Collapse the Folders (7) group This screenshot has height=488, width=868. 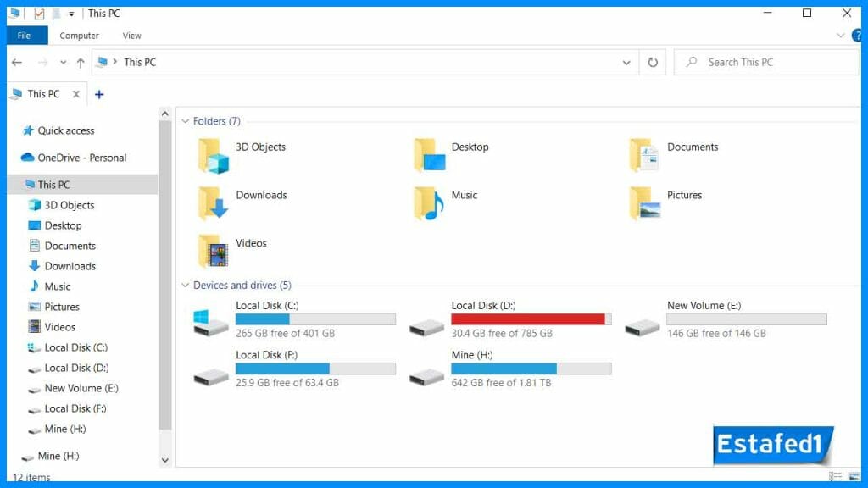(186, 121)
